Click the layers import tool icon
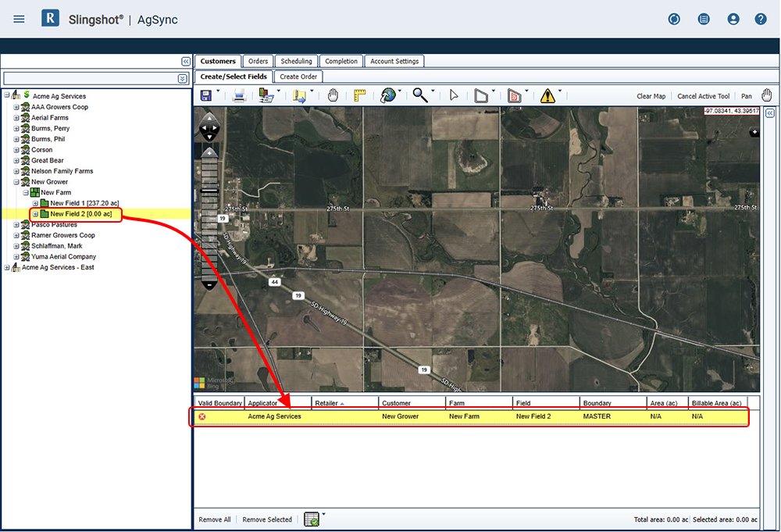781x532 pixels. coord(266,95)
